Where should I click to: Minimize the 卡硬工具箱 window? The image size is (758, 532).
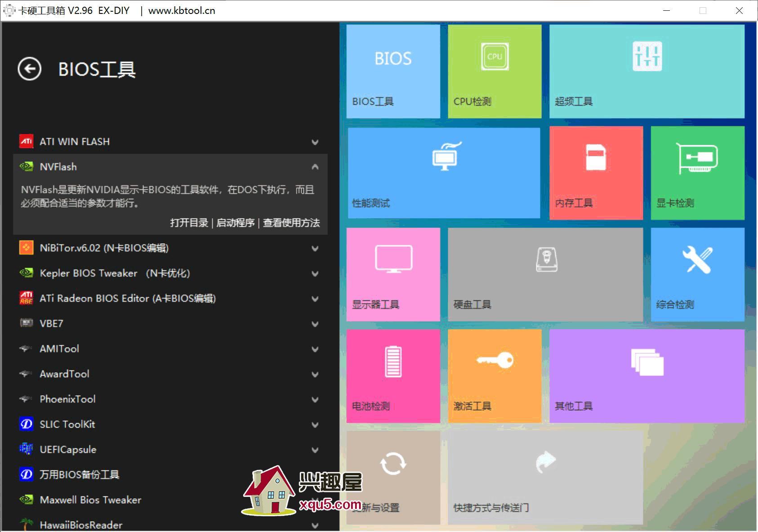coord(666,10)
